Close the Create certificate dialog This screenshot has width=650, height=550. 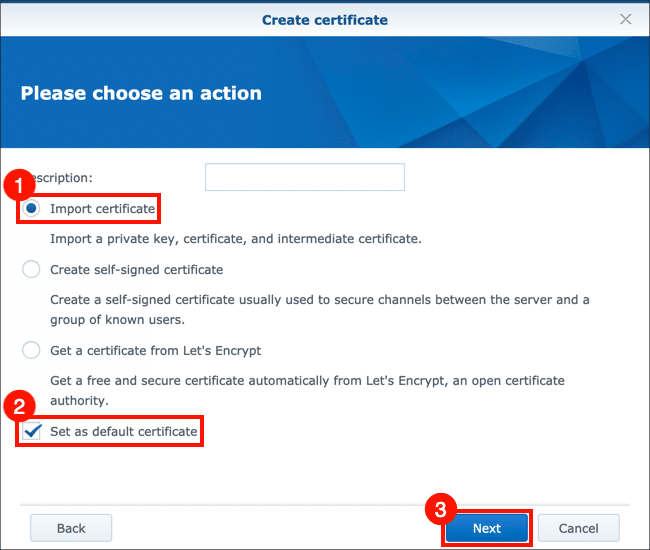coord(626,19)
